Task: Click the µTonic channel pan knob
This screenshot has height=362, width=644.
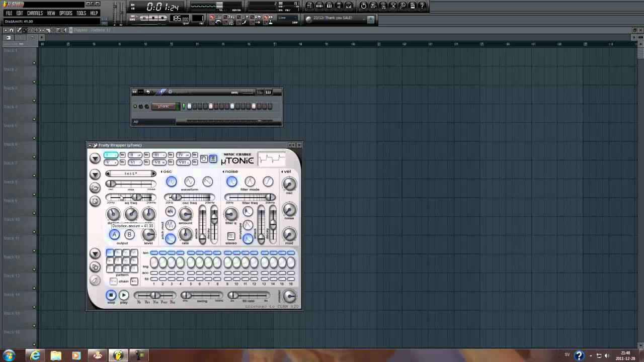Action: 141,106
